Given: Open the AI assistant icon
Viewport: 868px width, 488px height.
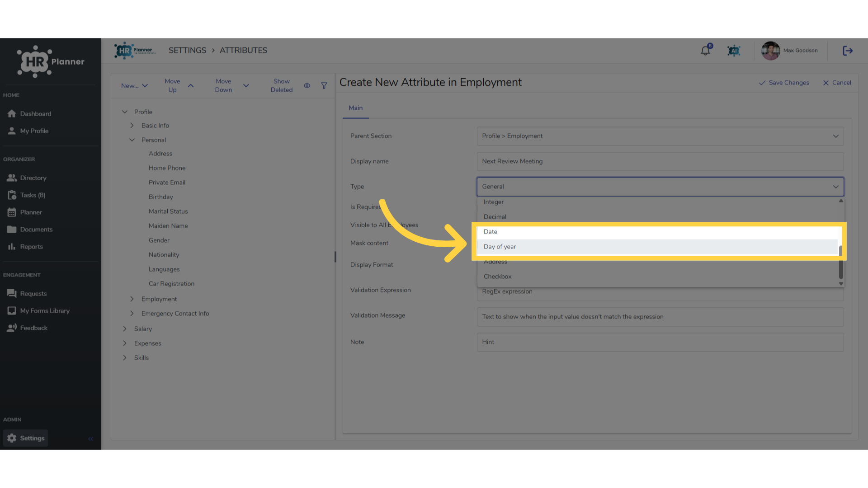Looking at the screenshot, I should (x=734, y=51).
